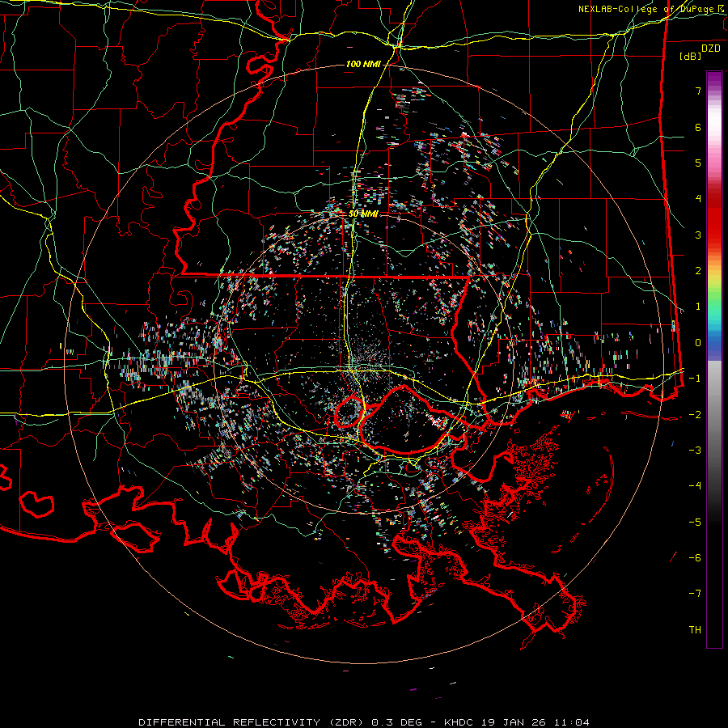Click the 6 value on color scale

[x=698, y=127]
